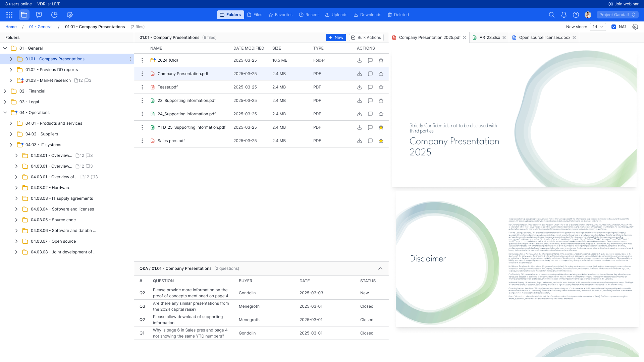Screen dimensions: 644x362
Task: Open the apps grid menu icon
Action: click(x=9, y=15)
